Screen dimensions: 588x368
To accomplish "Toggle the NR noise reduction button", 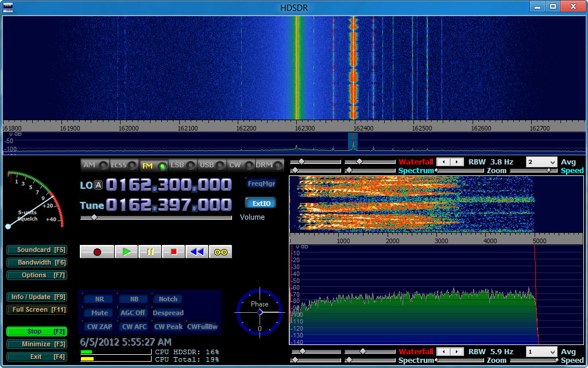I will [99, 299].
